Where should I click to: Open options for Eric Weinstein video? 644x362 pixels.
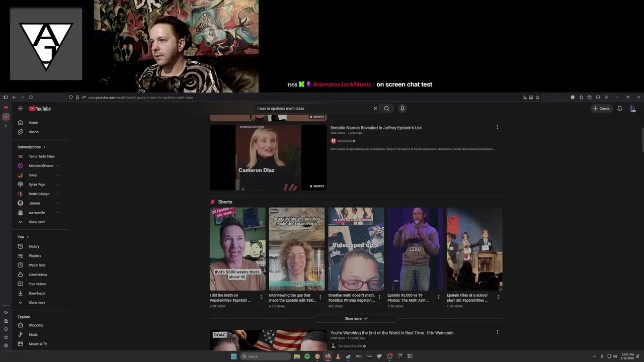pos(497,332)
